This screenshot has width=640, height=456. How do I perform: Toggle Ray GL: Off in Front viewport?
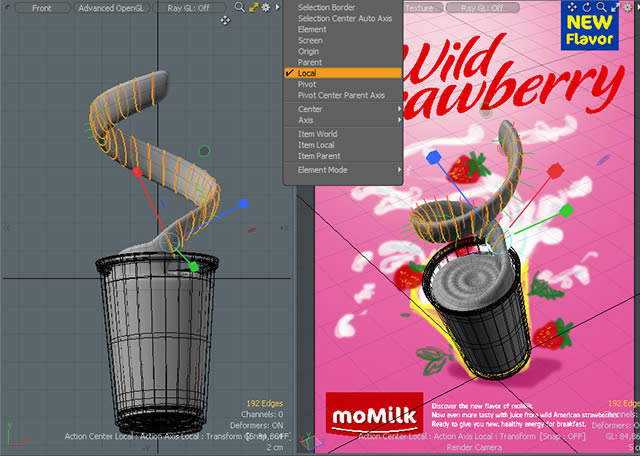point(191,8)
